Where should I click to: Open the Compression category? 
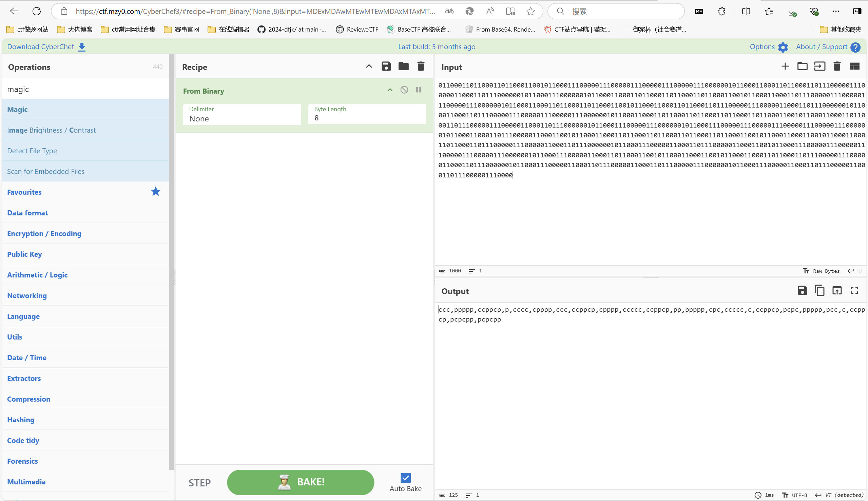point(85,399)
